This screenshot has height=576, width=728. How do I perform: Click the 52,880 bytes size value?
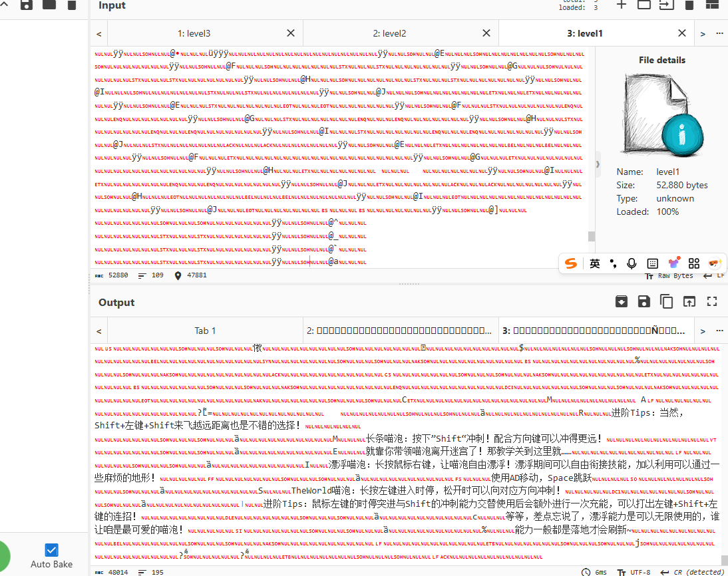point(682,185)
